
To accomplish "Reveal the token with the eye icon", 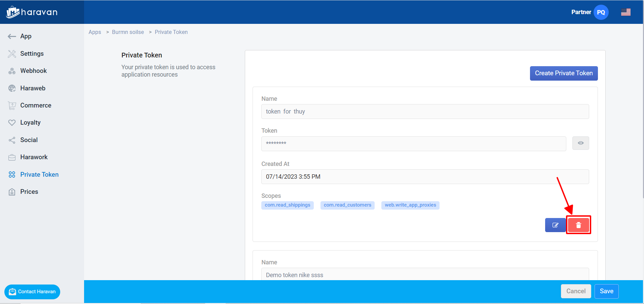I will [x=580, y=143].
